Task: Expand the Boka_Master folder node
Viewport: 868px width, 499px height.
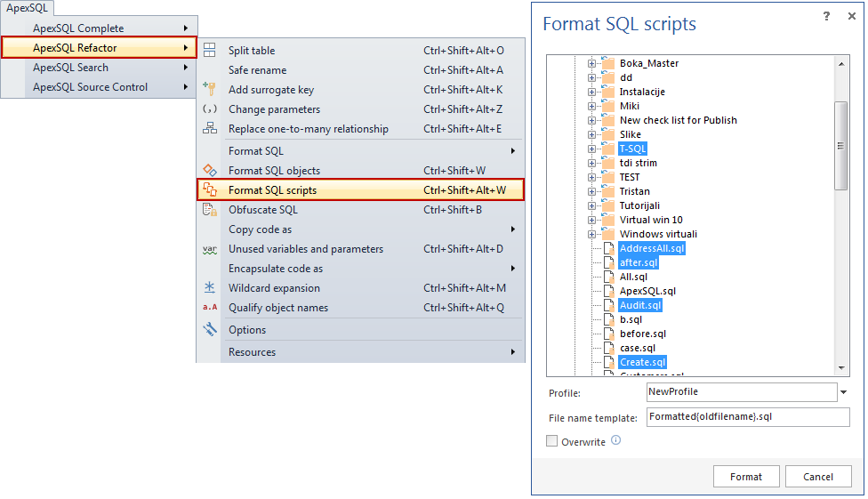Action: (x=591, y=63)
